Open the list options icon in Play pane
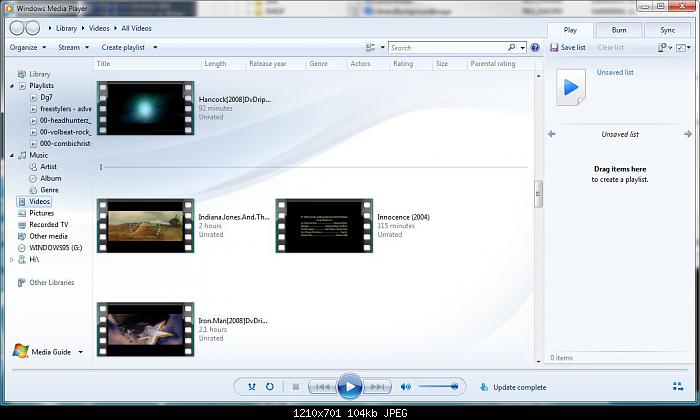 [662, 47]
